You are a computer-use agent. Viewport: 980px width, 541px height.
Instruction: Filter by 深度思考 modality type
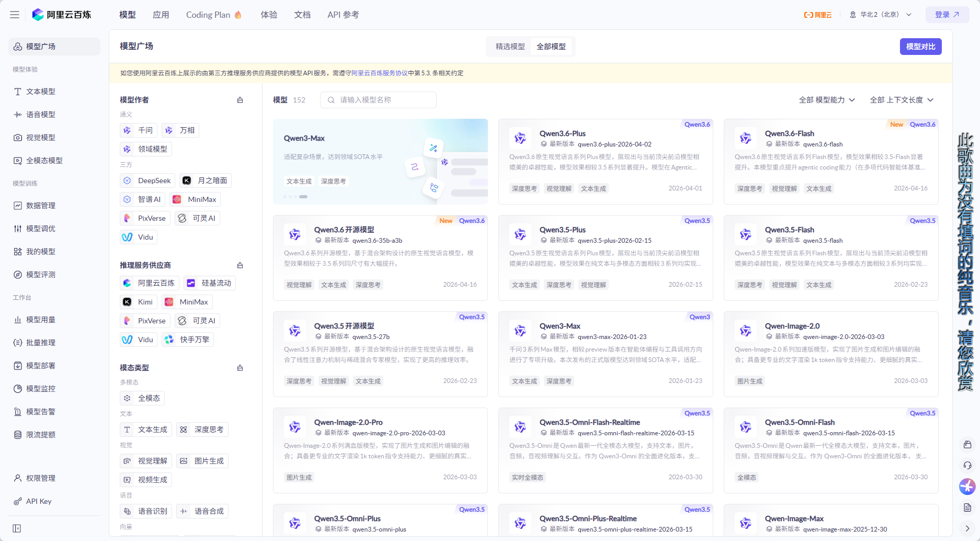point(202,430)
